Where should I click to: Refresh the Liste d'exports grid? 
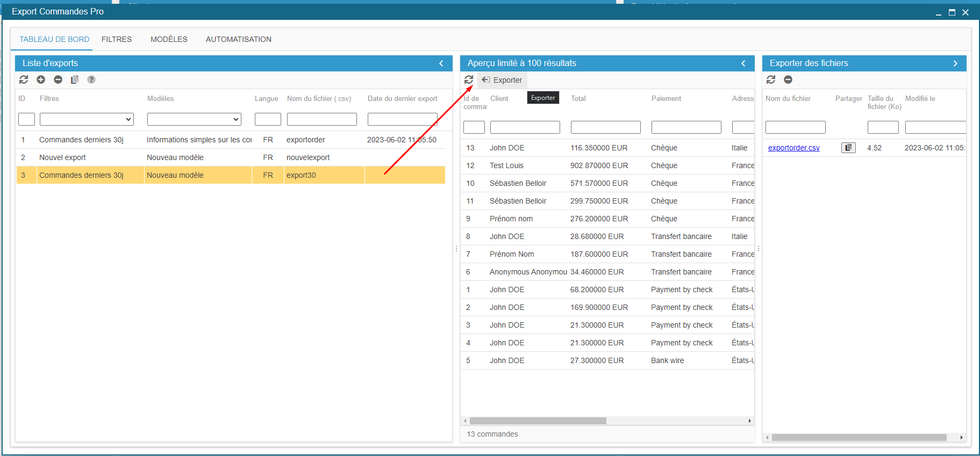24,79
